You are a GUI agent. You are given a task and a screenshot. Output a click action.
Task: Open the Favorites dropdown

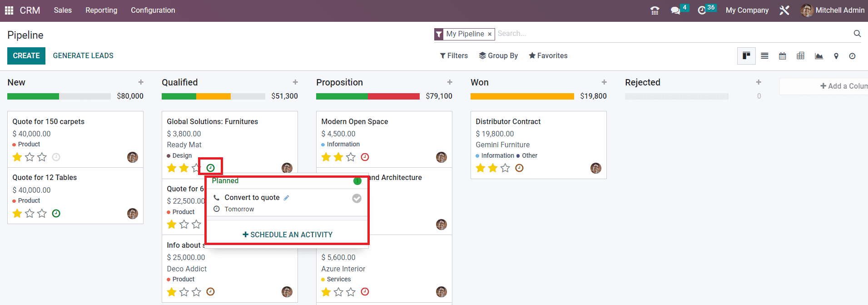coord(548,55)
